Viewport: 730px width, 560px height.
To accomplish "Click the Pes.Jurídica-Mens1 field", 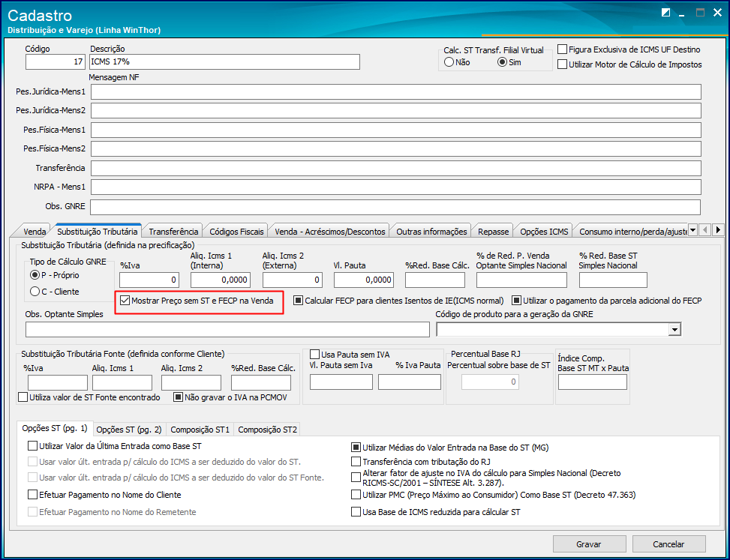I will click(395, 91).
